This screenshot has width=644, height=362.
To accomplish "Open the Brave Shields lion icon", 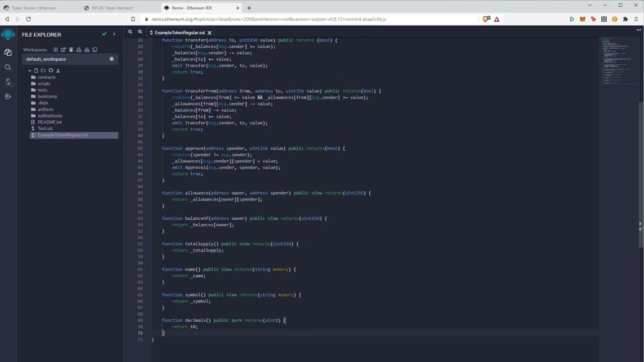I will pyautogui.click(x=486, y=19).
